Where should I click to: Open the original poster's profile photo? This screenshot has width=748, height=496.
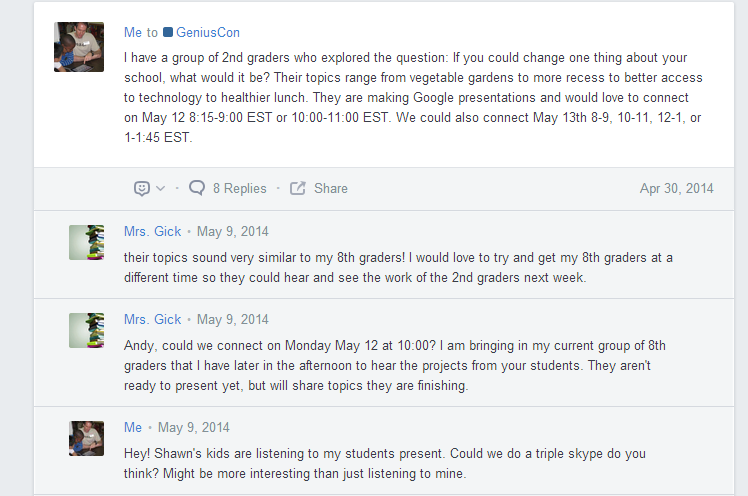tap(79, 47)
